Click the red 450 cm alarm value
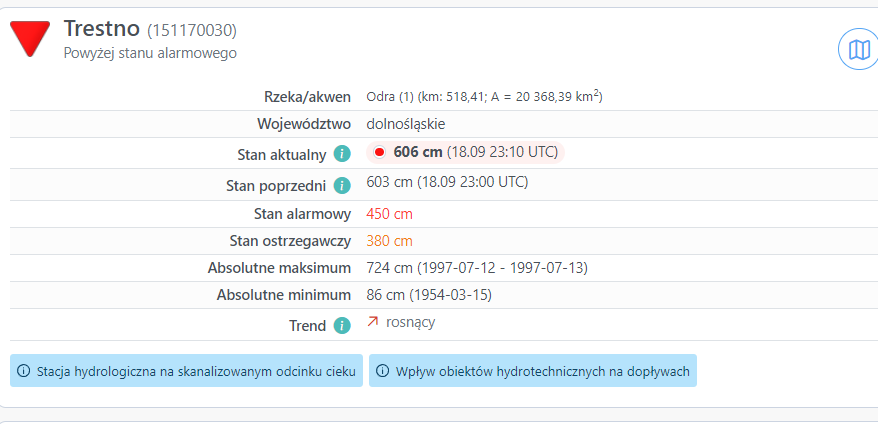 pyautogui.click(x=389, y=213)
